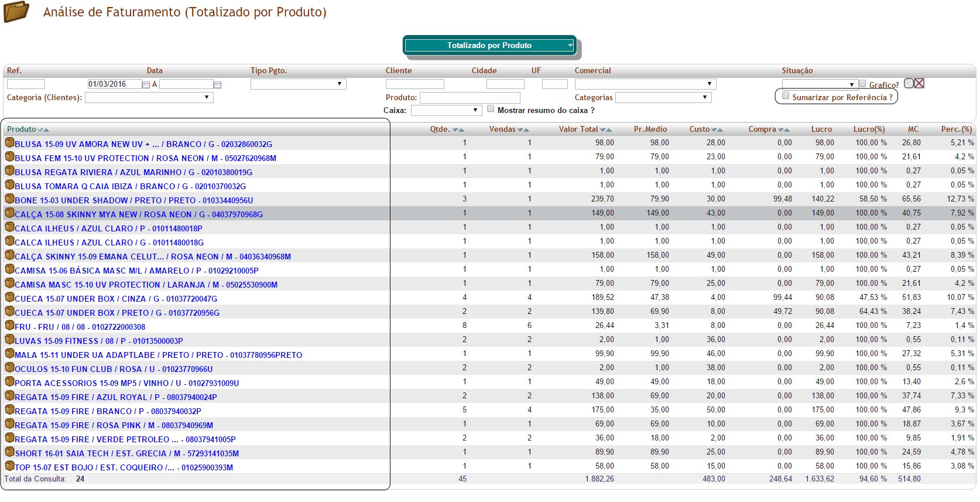Screen dimensions: 980x502
Task: Click the magnifier search icon near Grafico
Action: 909,83
